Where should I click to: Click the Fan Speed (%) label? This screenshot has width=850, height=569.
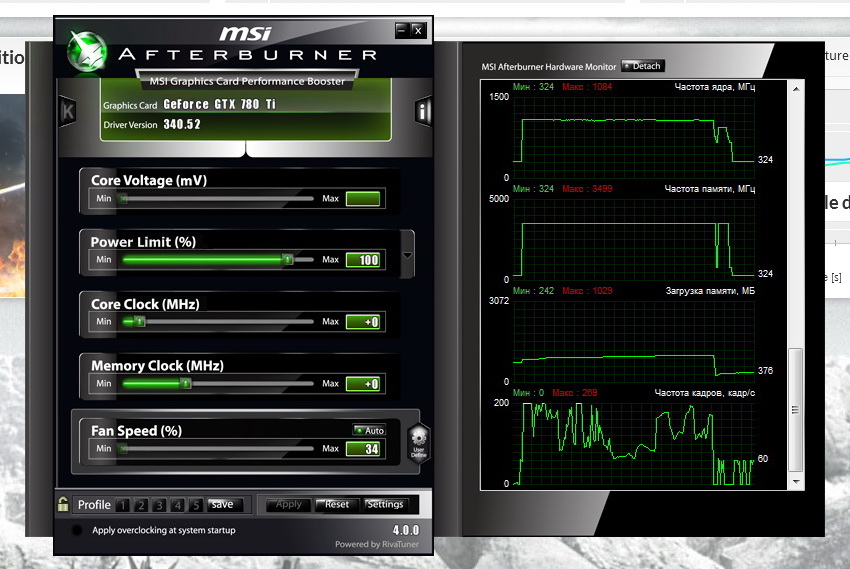tap(137, 431)
